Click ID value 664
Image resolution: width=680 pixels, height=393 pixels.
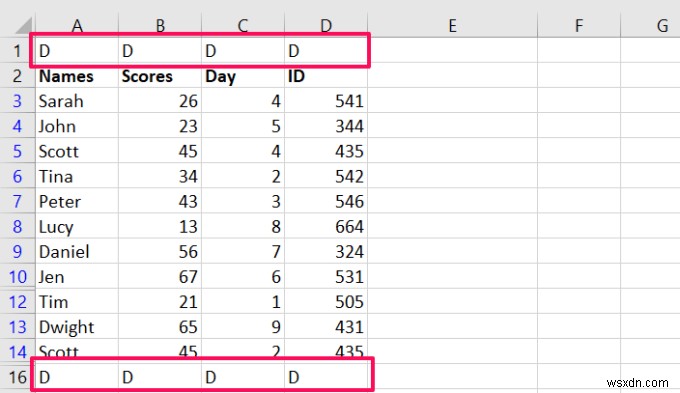326,227
